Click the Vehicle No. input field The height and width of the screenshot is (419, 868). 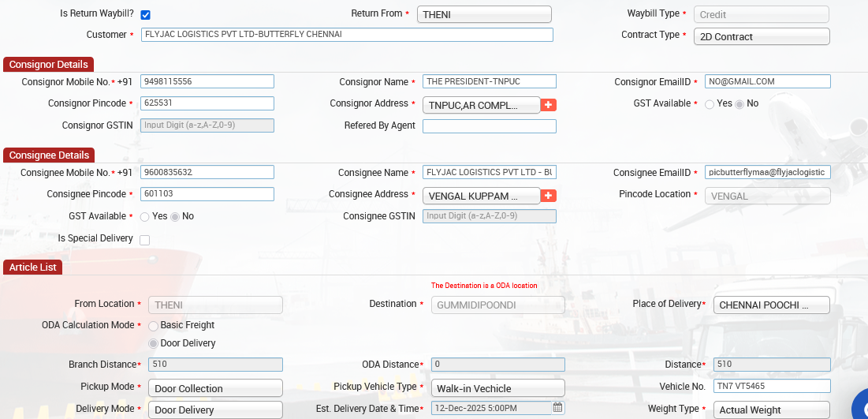click(x=771, y=386)
